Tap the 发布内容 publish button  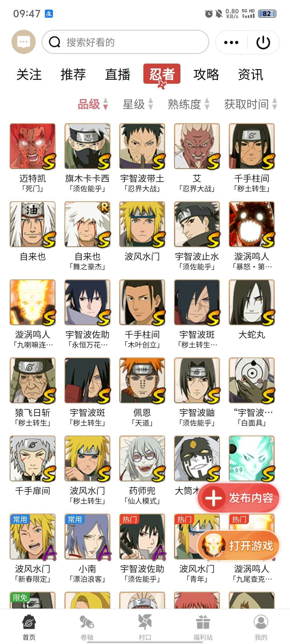pyautogui.click(x=238, y=498)
